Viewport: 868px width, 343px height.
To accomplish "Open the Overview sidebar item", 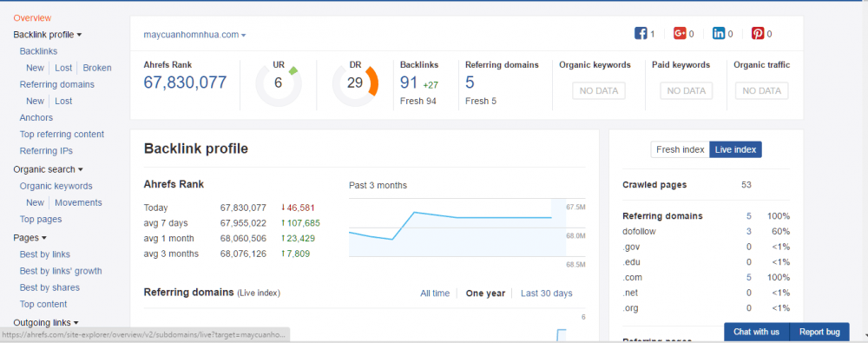I will tap(32, 17).
